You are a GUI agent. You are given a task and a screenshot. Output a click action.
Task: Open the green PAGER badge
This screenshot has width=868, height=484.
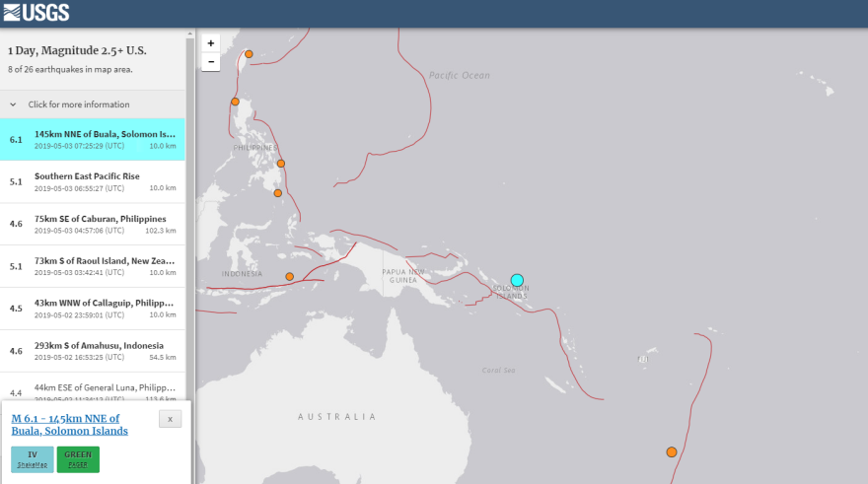pos(78,459)
